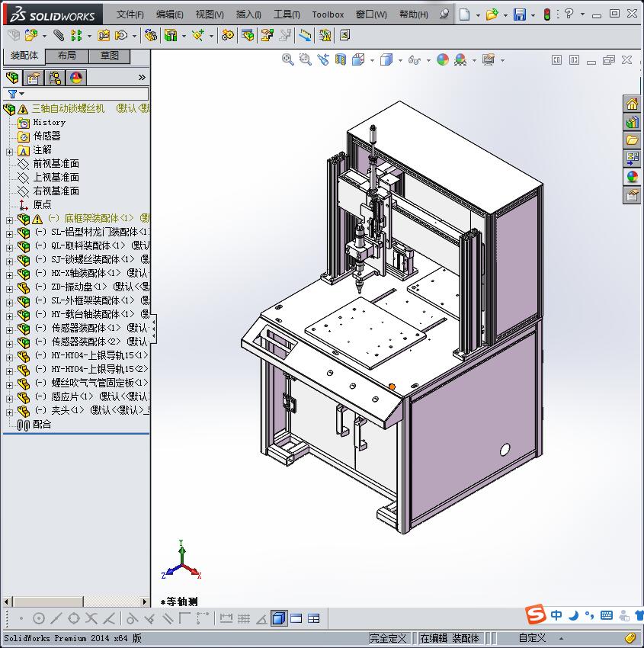Open the 工具(T) menu
Screen dimensions: 644x648
(287, 14)
